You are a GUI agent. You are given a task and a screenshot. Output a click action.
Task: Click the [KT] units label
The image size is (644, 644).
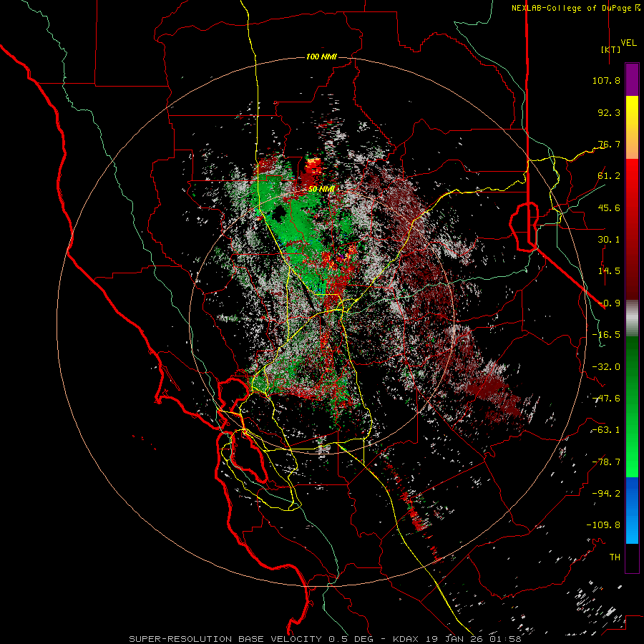[611, 49]
